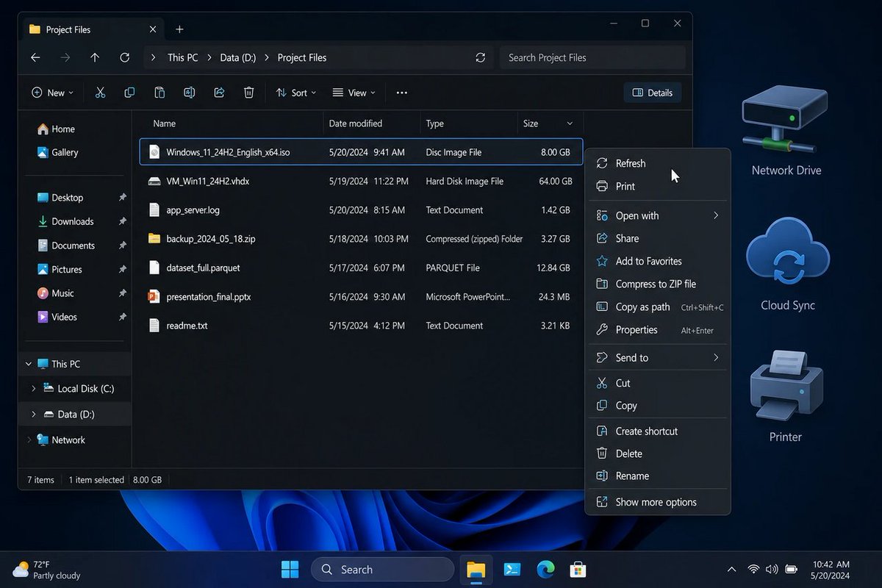Go back with the left arrow
This screenshot has height=588, width=882.
pos(35,57)
